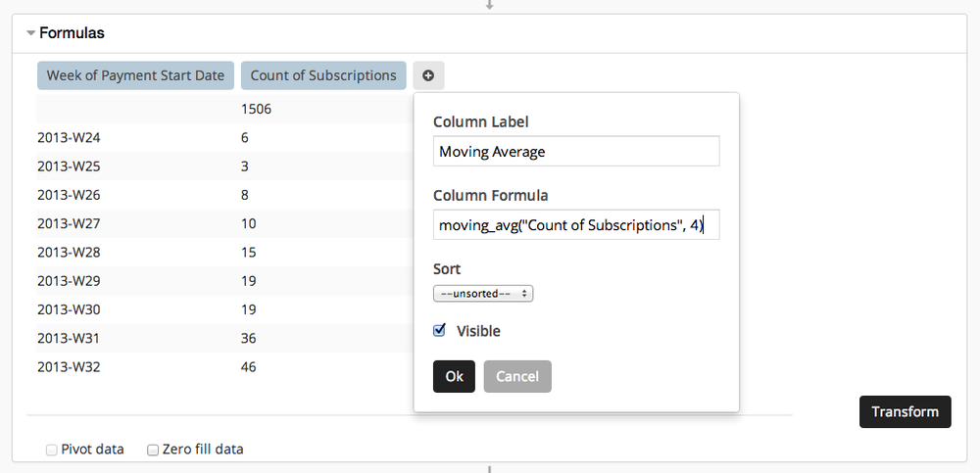
Task: Enable the Zero fill data checkbox
Action: tap(153, 449)
